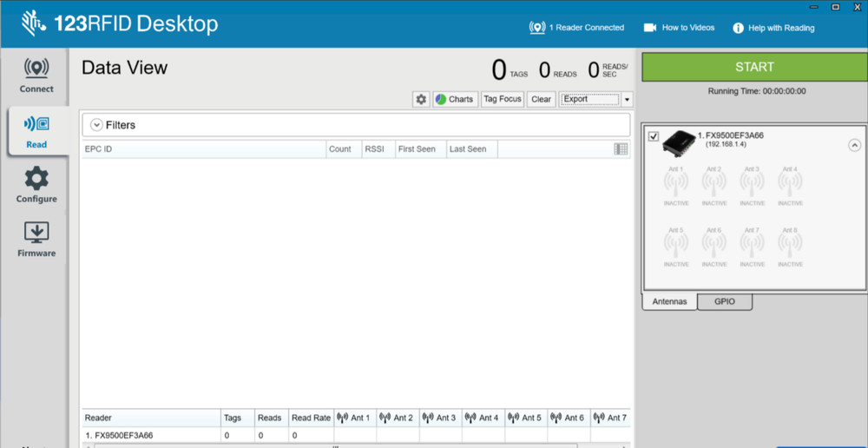Select the 1. FX9500EF3A66 row in reader table
Screen dimensions: 868x448
click(356, 435)
